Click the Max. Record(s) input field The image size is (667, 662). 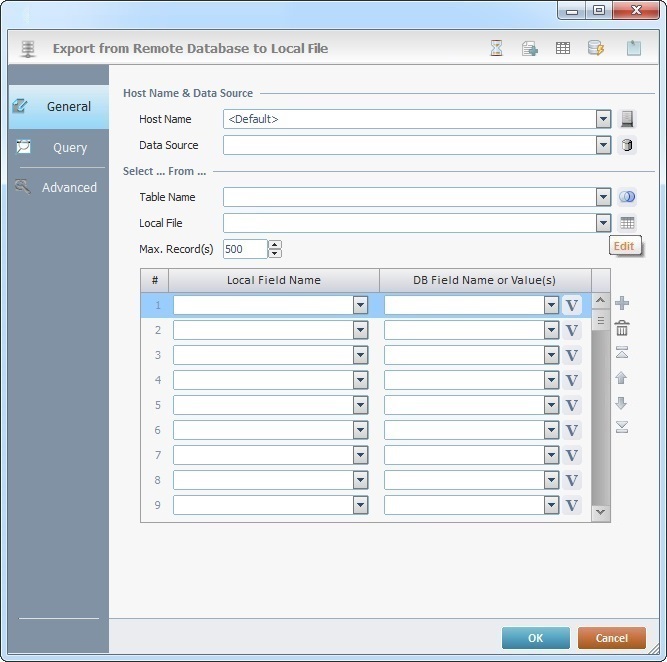coord(245,249)
